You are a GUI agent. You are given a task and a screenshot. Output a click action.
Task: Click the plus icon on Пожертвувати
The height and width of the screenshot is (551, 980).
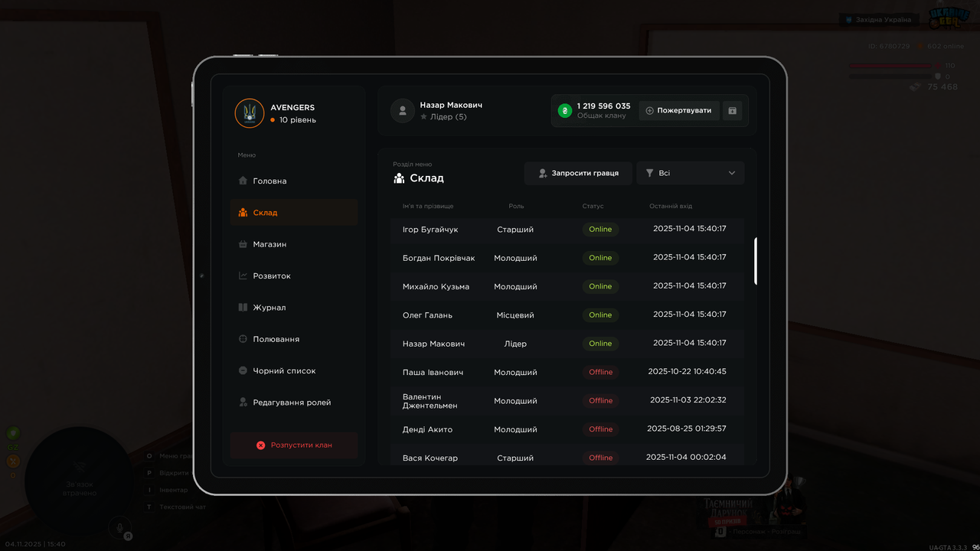click(x=650, y=111)
